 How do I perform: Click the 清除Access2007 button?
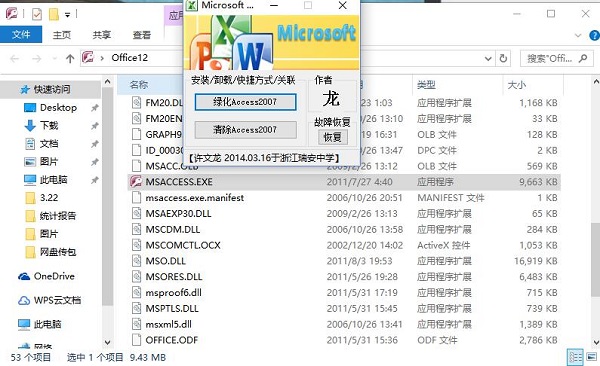pos(245,130)
